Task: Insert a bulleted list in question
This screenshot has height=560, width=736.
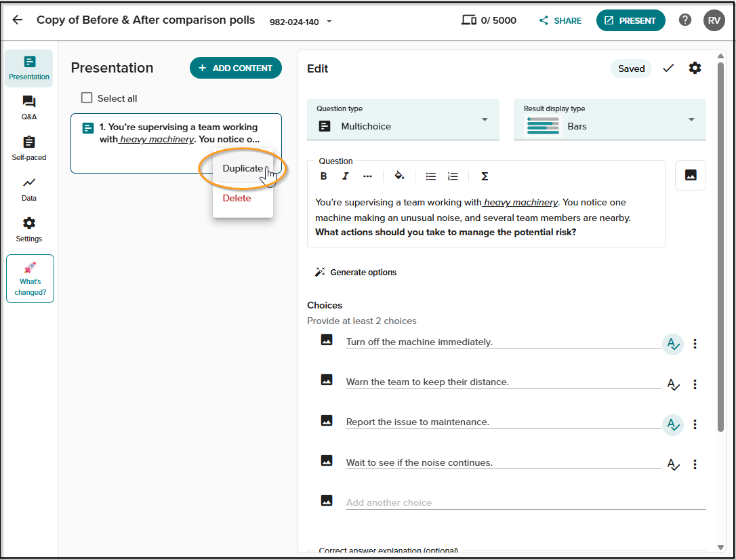Action: click(430, 176)
